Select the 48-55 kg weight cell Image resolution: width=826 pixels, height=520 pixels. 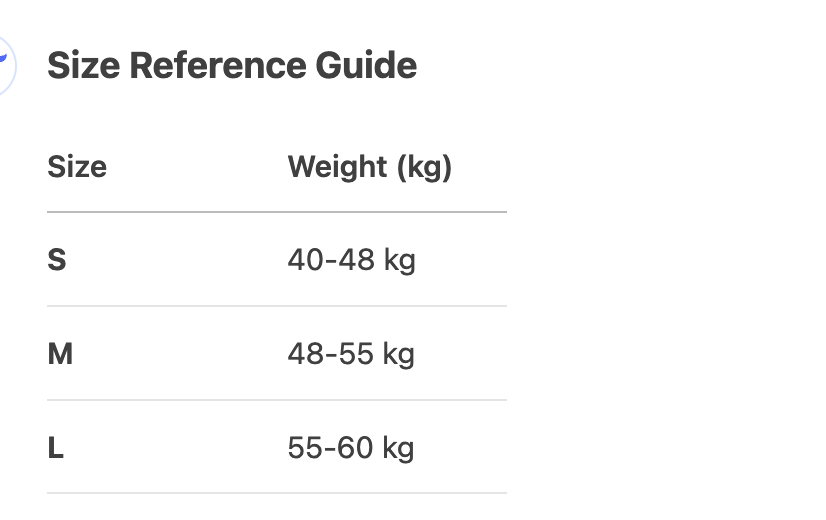[351, 354]
